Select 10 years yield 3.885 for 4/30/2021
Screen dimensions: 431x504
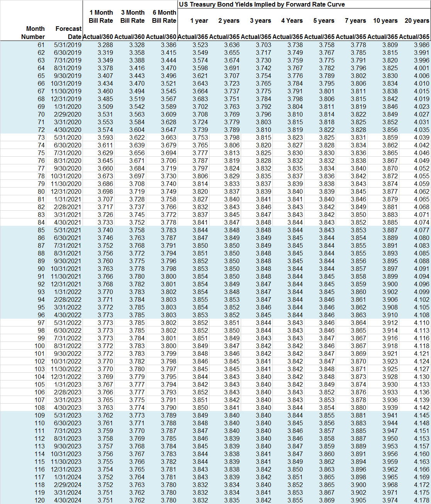[x=390, y=222]
